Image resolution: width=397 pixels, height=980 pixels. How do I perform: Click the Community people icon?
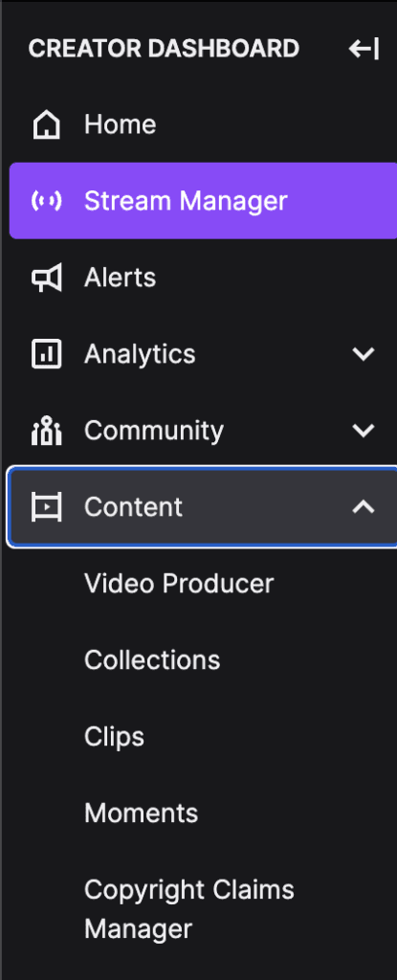(46, 431)
